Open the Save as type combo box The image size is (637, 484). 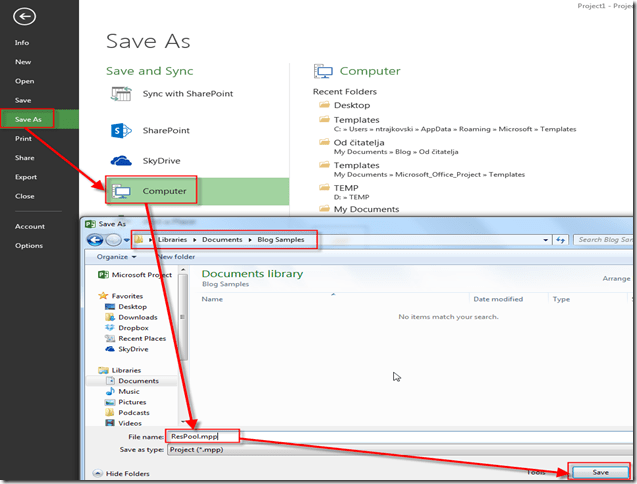tap(400, 450)
